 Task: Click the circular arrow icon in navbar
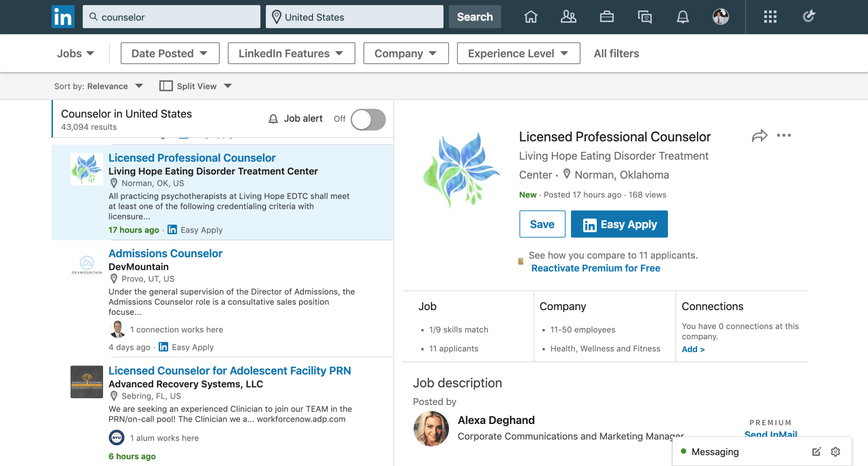coord(809,16)
